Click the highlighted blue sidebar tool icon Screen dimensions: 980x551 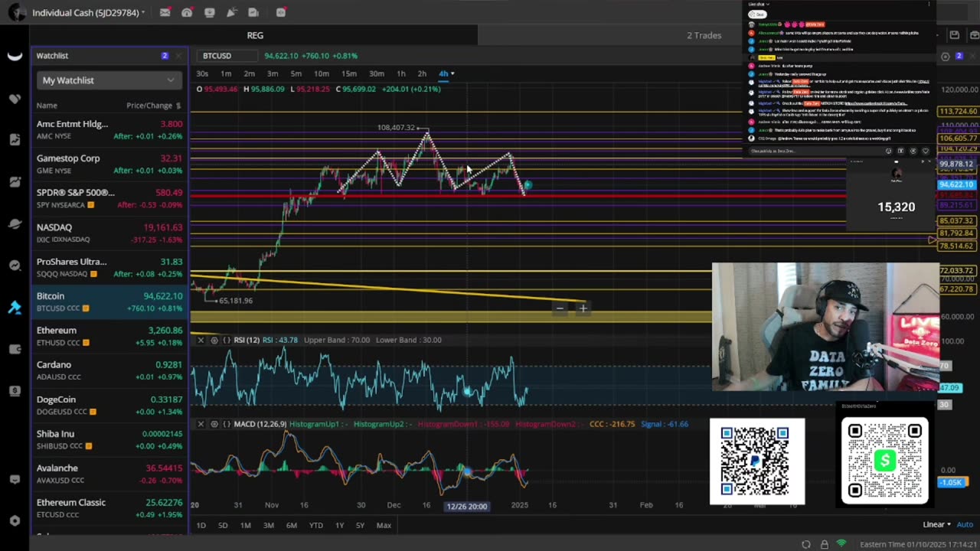(15, 308)
